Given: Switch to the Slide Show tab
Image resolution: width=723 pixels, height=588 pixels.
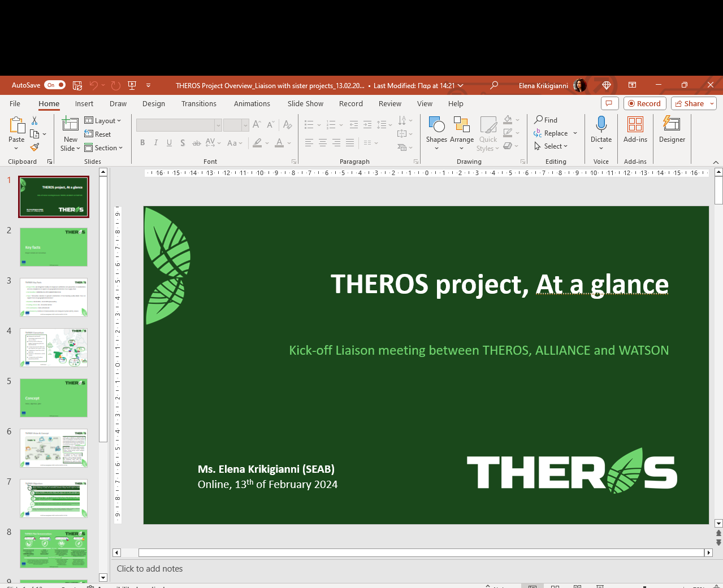Looking at the screenshot, I should 305,103.
